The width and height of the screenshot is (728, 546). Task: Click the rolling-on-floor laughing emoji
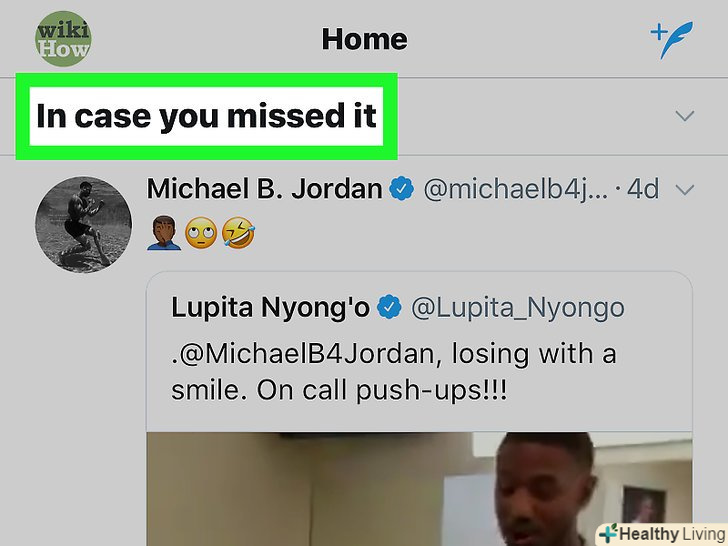238,233
